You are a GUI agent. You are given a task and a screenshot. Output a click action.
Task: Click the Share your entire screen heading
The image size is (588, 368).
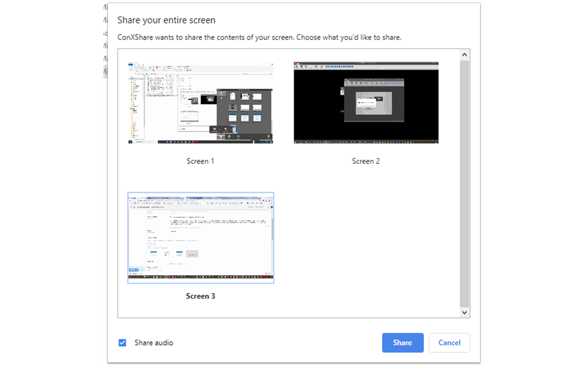(166, 20)
